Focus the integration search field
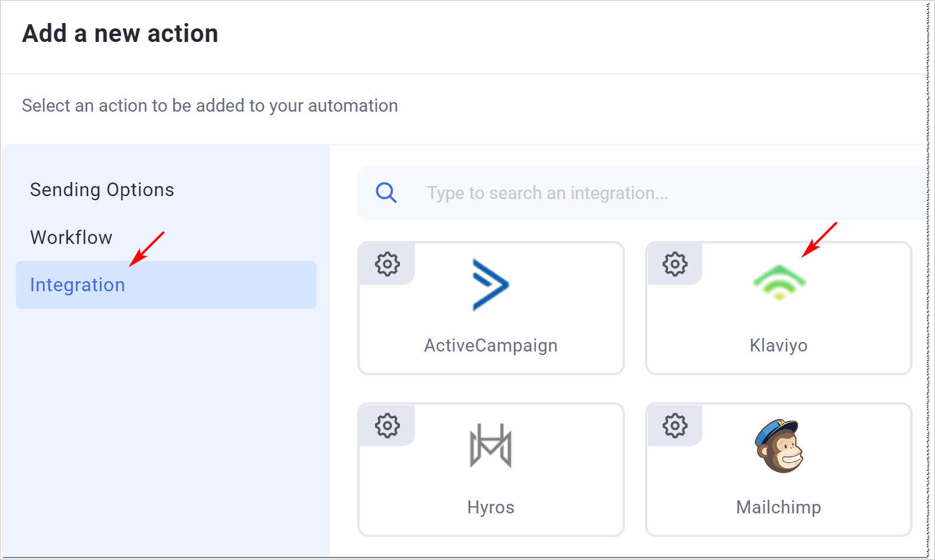 pyautogui.click(x=650, y=193)
